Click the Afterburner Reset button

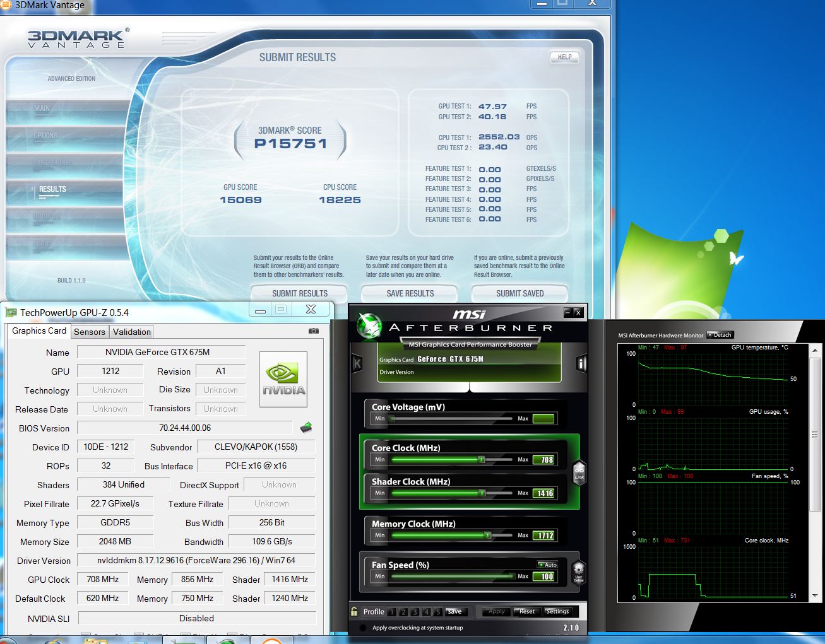[528, 612]
